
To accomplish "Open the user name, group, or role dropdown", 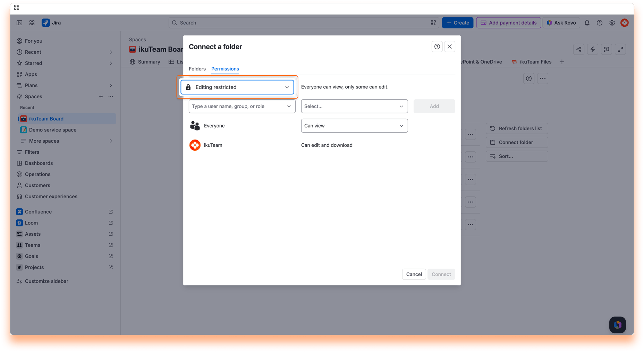I will tap(242, 106).
